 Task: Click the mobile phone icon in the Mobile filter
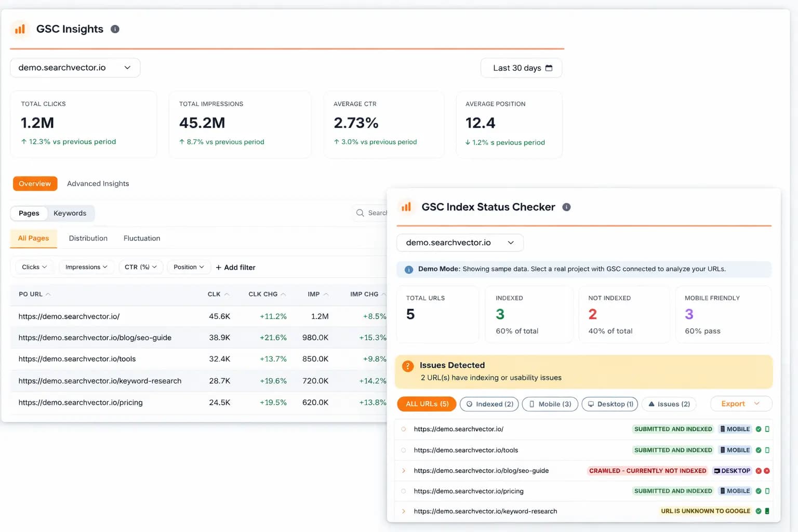pyautogui.click(x=531, y=404)
